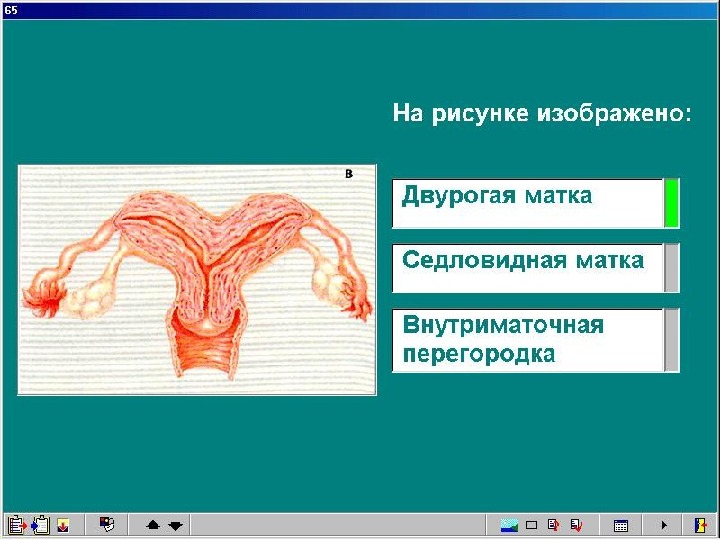
Task: Click the colored squares with hand icon
Action: pos(107,524)
